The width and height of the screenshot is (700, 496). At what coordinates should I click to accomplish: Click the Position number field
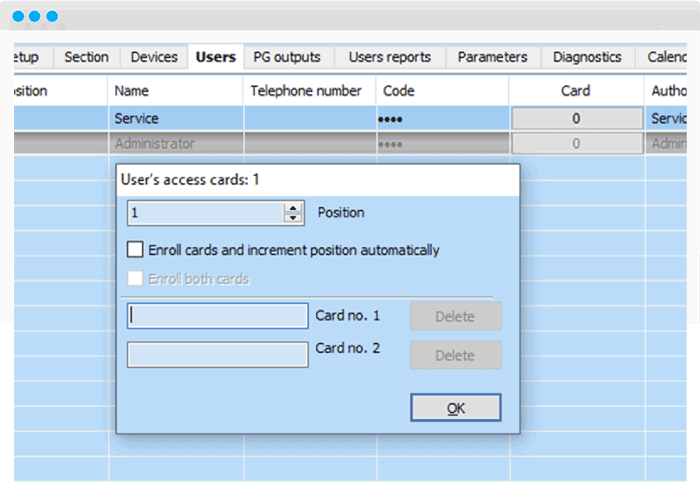205,213
